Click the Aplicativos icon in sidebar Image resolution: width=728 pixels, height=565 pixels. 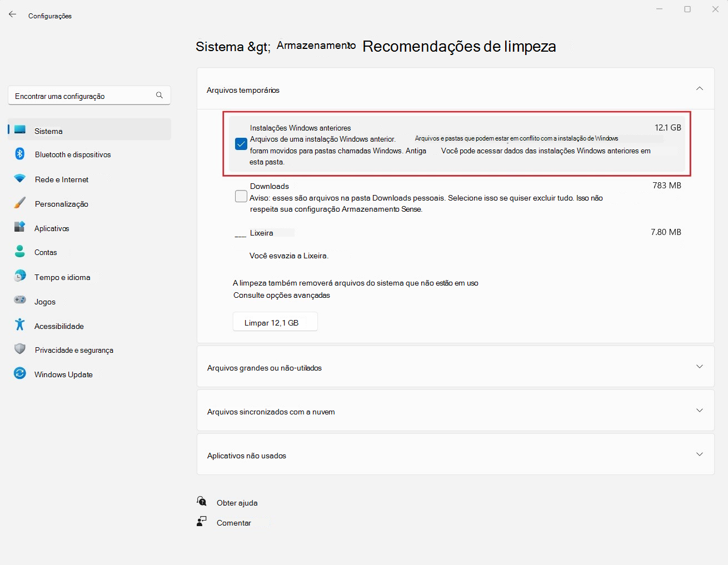pos(20,227)
